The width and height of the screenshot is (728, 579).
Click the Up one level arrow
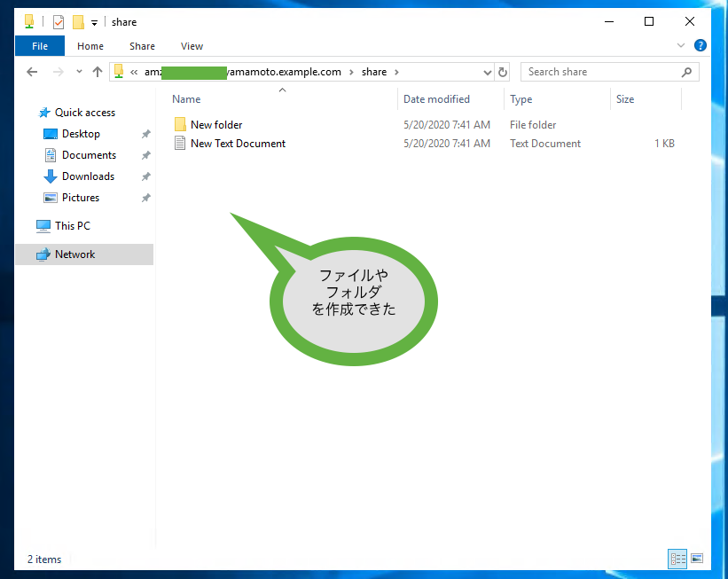click(x=98, y=72)
